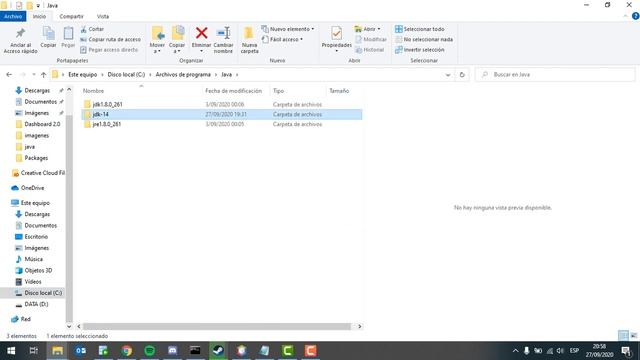Open the Copiar a dropdown button
Image resolution: width=640 pixels, height=360 pixels.
pyautogui.click(x=177, y=40)
